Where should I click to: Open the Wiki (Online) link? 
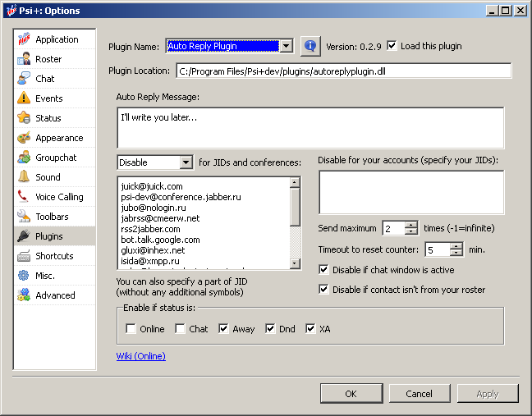click(x=141, y=356)
